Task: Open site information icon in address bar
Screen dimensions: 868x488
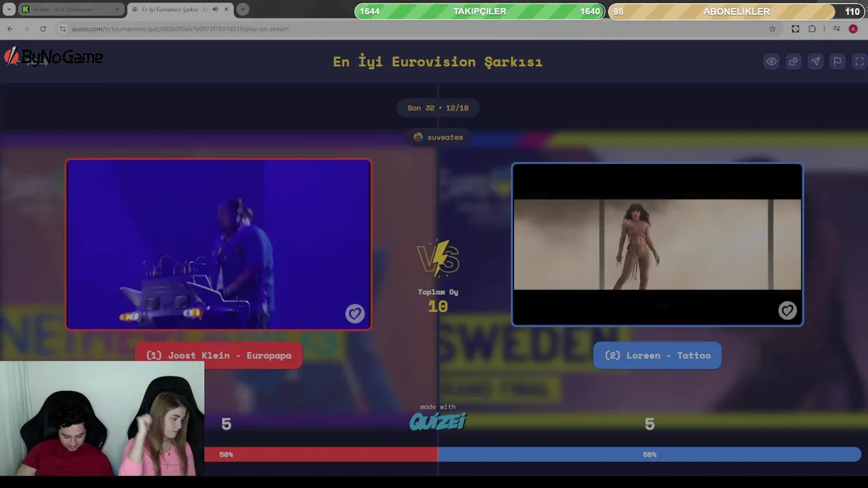Action: (x=62, y=28)
